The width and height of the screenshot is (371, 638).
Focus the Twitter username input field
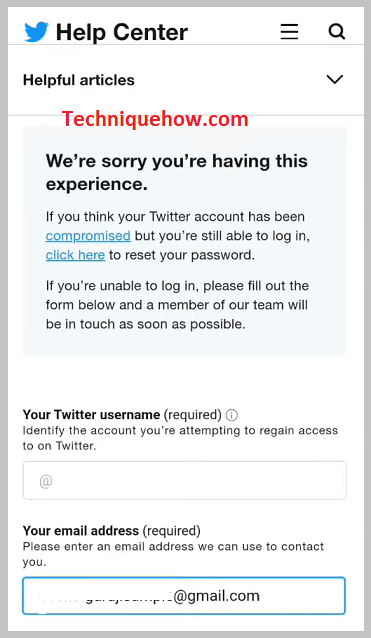click(184, 481)
